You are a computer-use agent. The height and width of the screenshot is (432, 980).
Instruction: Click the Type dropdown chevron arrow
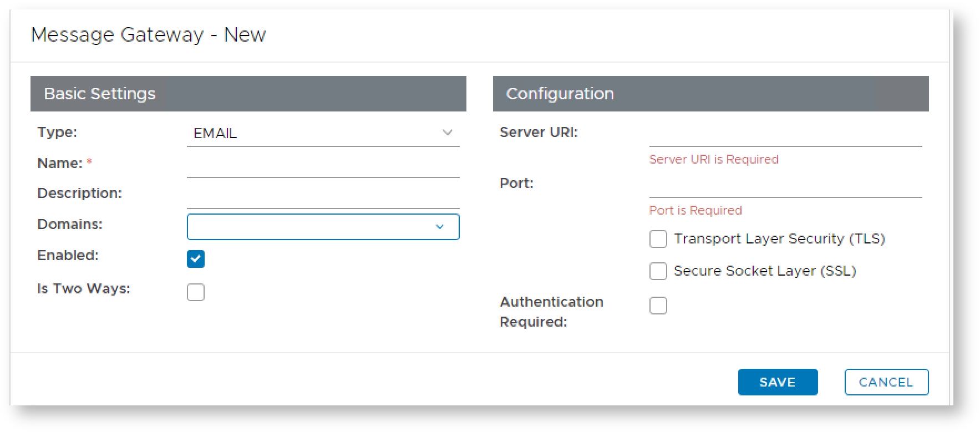(447, 133)
